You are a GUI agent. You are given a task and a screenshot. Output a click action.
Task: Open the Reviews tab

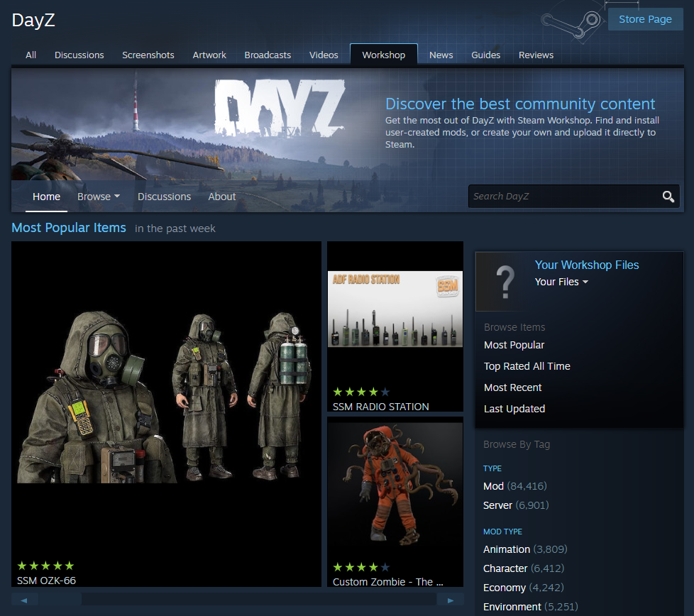(536, 55)
